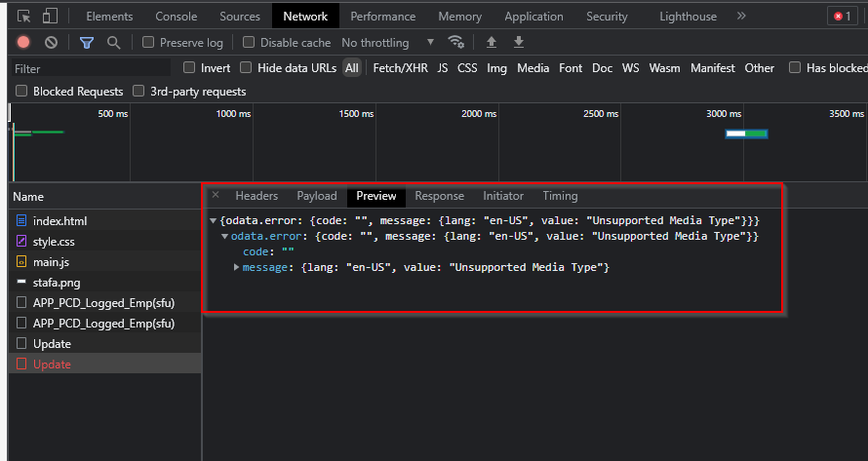Check the Blocked Requests checkbox
This screenshot has width=868, height=461.
tap(21, 91)
